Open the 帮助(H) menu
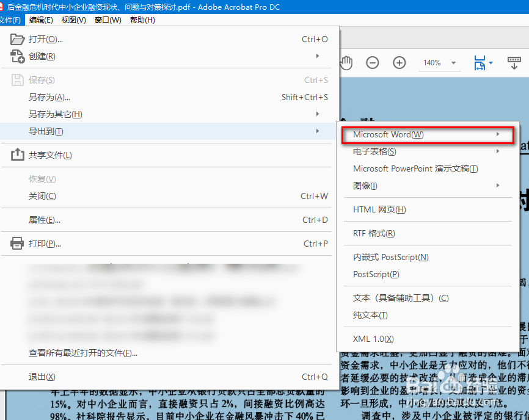The width and height of the screenshot is (529, 420). (142, 20)
